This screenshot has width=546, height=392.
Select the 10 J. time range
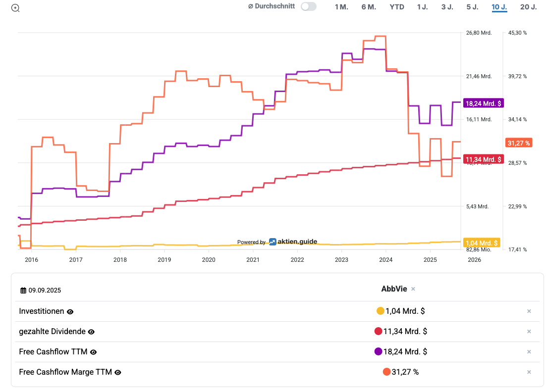tap(499, 7)
